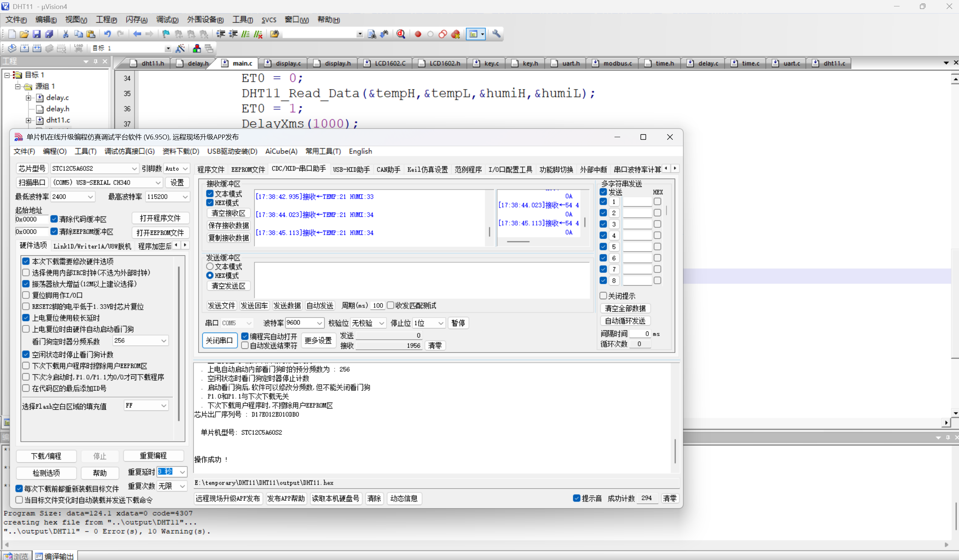Uncheck the HEX模式 receive checkbox

coord(210,203)
